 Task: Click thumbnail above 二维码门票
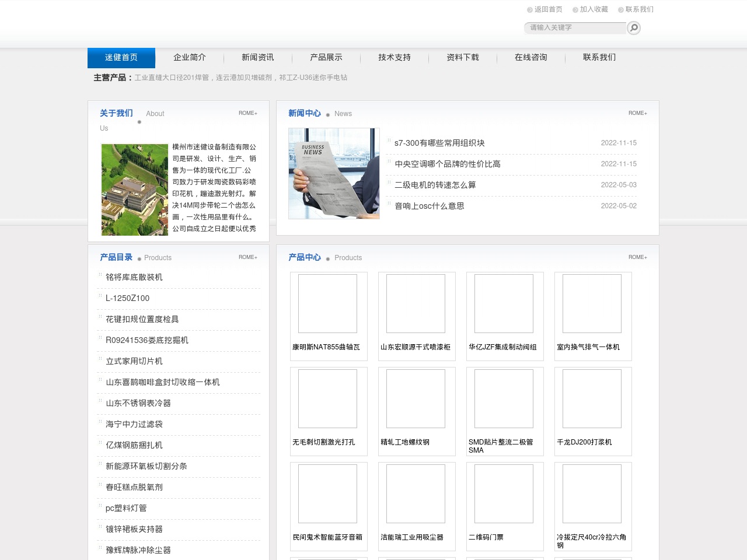coord(504,494)
